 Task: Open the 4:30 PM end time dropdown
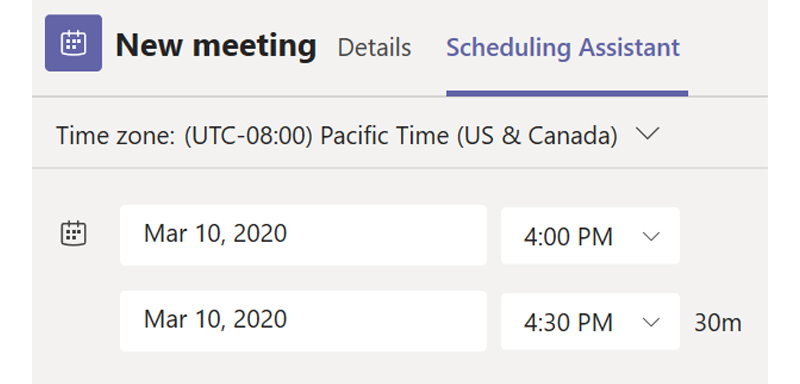(590, 321)
